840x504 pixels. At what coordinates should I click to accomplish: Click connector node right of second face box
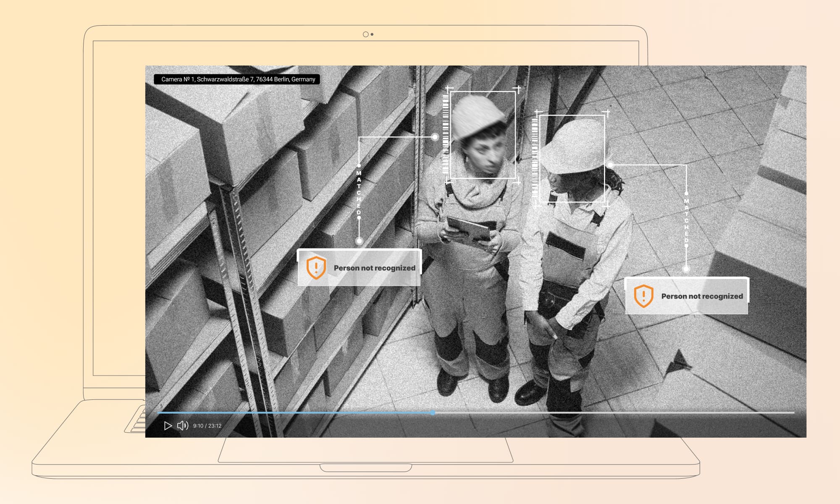(x=611, y=165)
